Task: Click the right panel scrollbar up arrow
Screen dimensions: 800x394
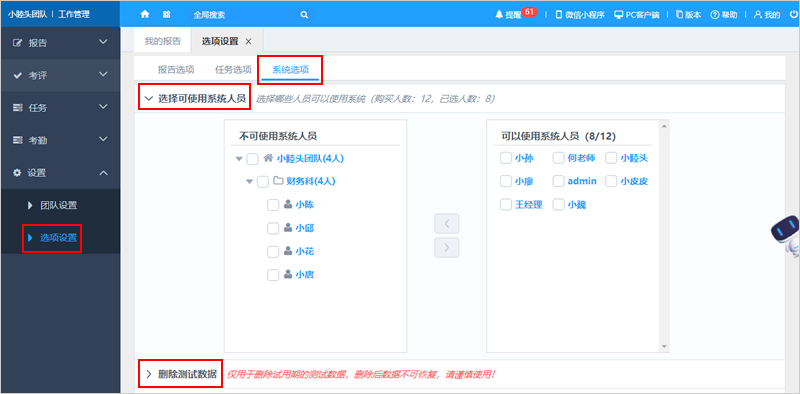Action: click(x=664, y=126)
